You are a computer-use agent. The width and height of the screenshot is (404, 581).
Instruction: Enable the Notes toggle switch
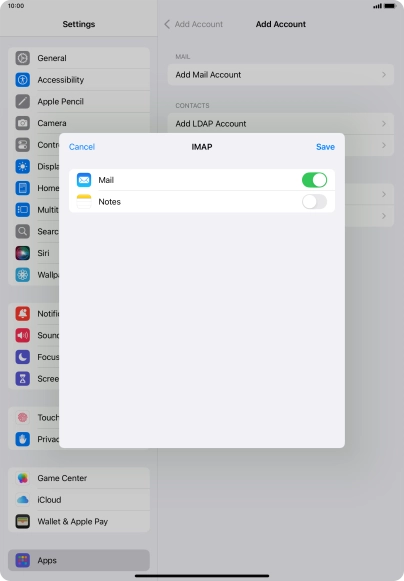(314, 202)
